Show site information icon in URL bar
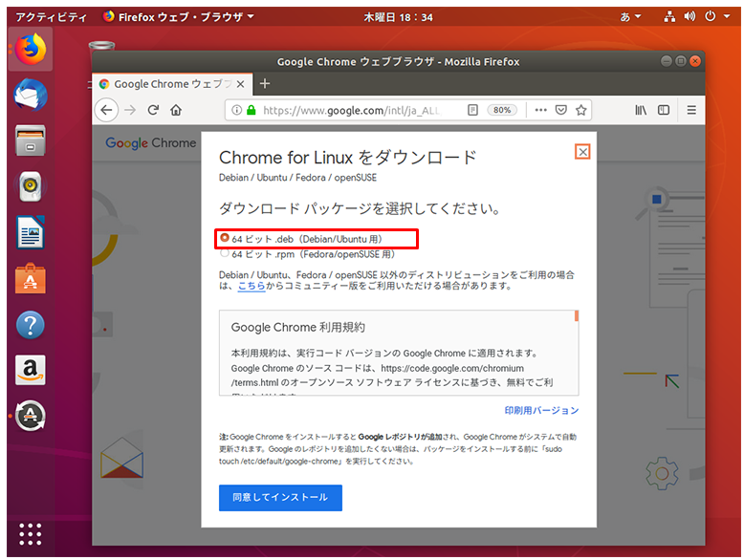 point(236,110)
